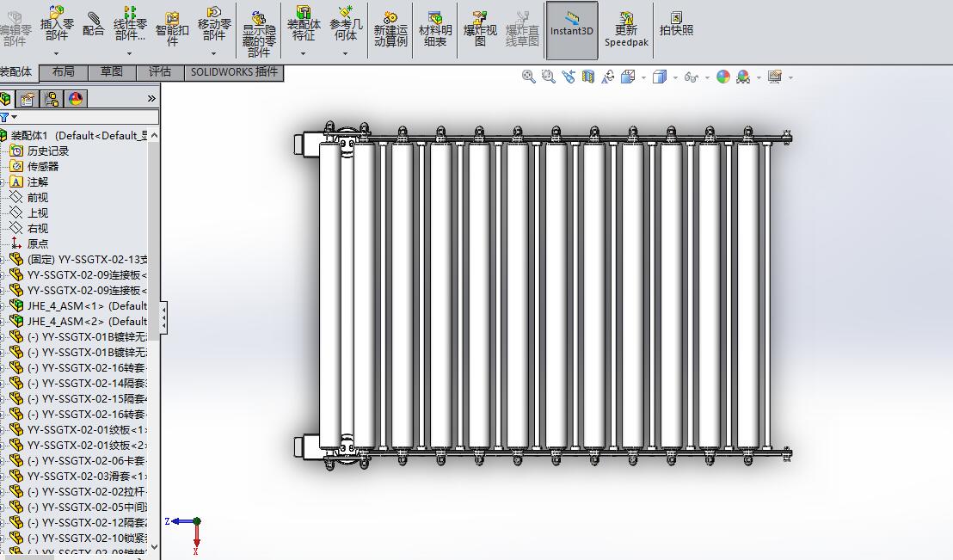Open dropdown under 参考几何体
Viewport: 953px width, 560px height.
point(346,53)
